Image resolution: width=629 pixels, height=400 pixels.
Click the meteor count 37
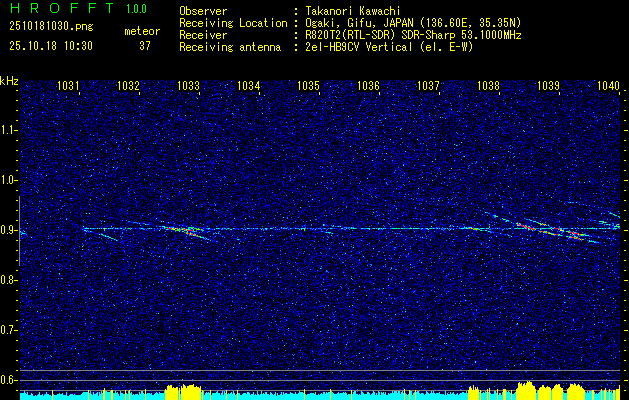pyautogui.click(x=145, y=46)
